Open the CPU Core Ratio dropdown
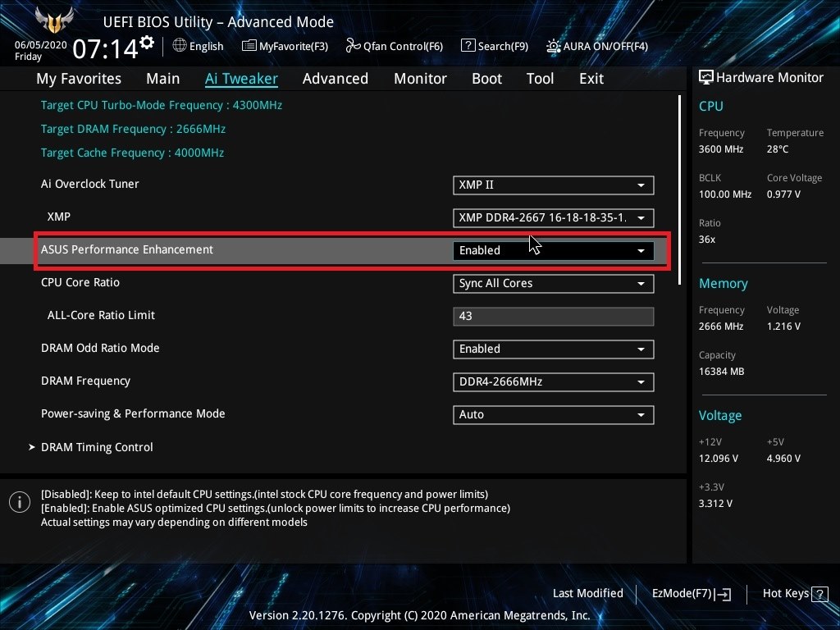Viewport: 840px width, 630px height. [554, 283]
